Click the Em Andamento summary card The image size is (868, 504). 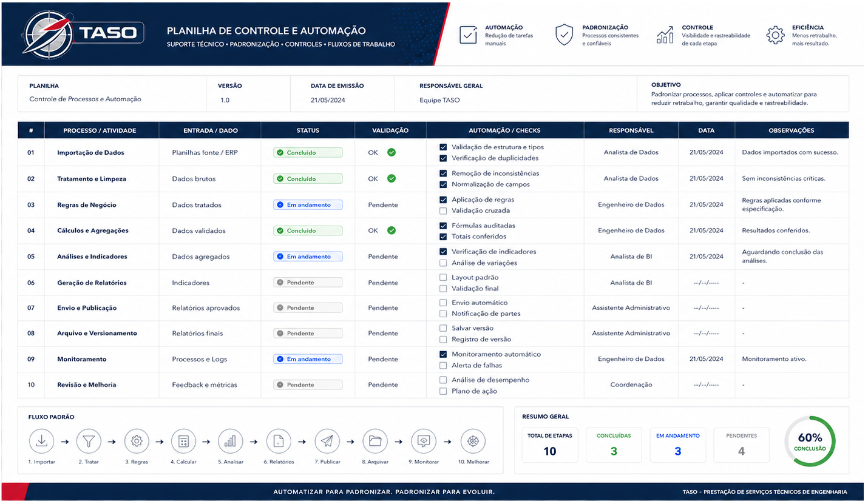(677, 445)
